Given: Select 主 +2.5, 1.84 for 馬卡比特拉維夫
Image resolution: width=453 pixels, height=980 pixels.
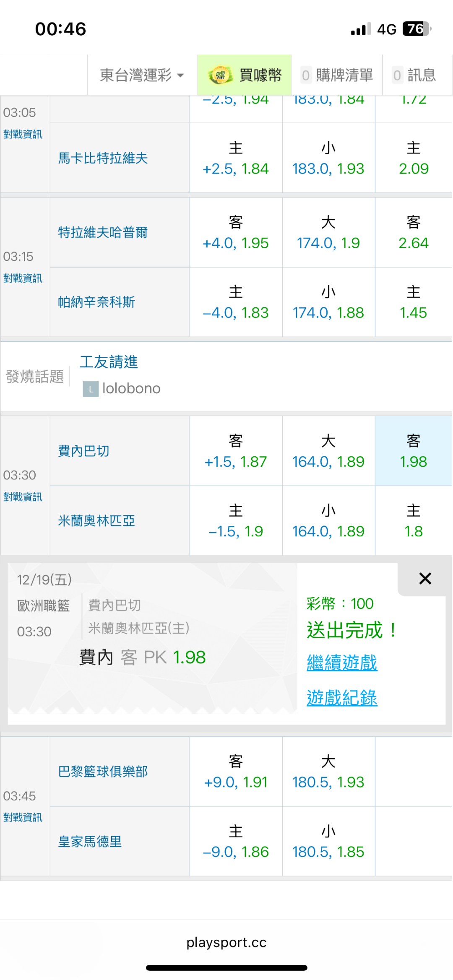Looking at the screenshot, I should tap(236, 158).
